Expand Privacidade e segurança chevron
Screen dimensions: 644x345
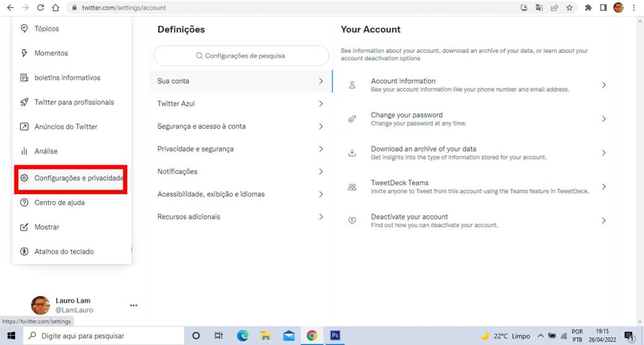(x=321, y=149)
